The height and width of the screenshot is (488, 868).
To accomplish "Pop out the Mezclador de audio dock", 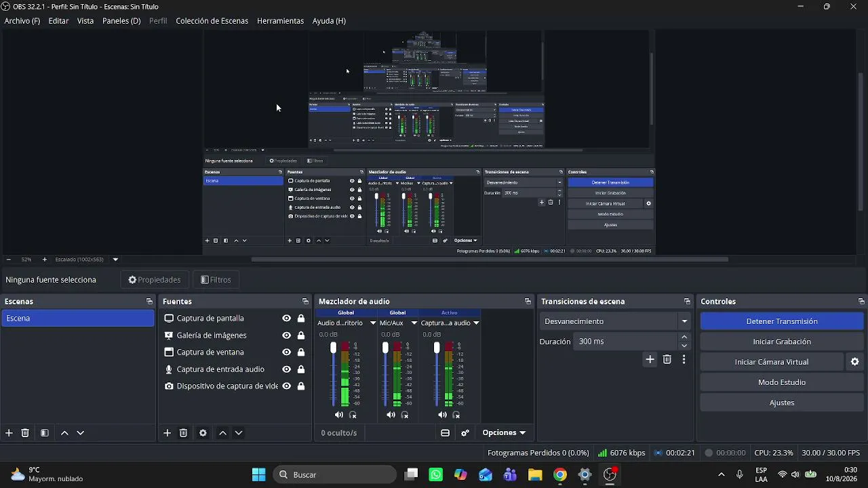I will click(528, 302).
